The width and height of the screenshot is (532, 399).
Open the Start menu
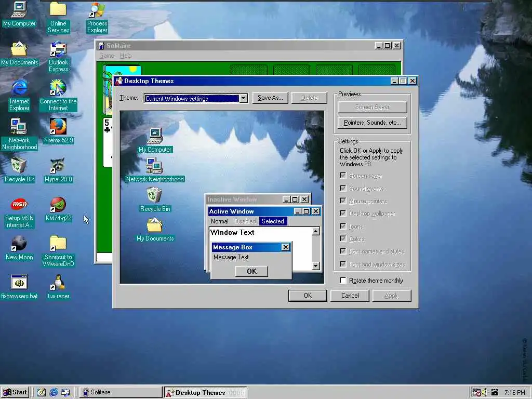(x=15, y=392)
